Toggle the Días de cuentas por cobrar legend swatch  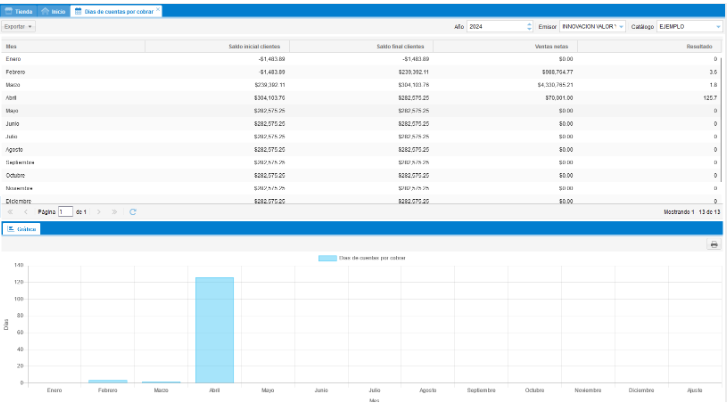click(x=327, y=258)
